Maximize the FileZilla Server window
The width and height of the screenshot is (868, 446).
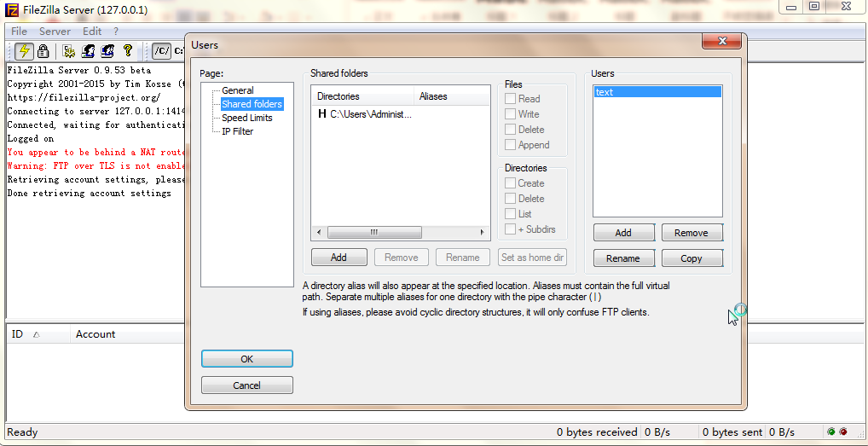[x=813, y=7]
